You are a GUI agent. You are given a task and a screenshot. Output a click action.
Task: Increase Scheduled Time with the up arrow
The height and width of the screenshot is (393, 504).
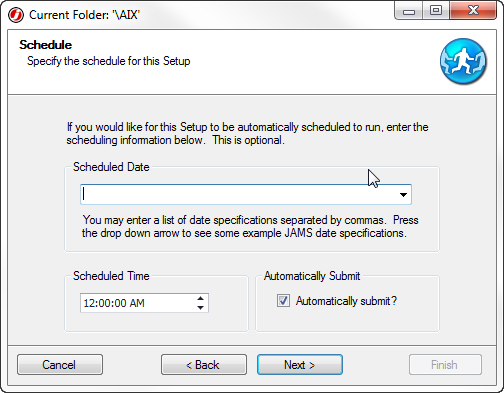(x=200, y=298)
